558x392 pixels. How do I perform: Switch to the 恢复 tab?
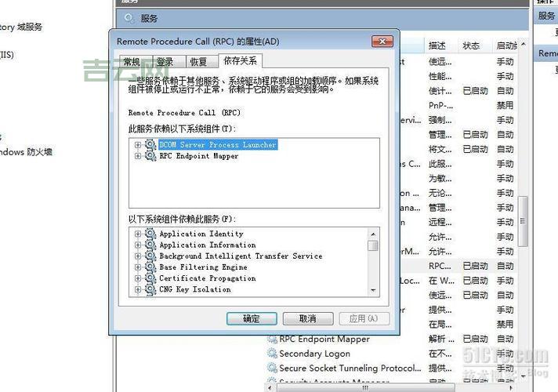(x=201, y=62)
